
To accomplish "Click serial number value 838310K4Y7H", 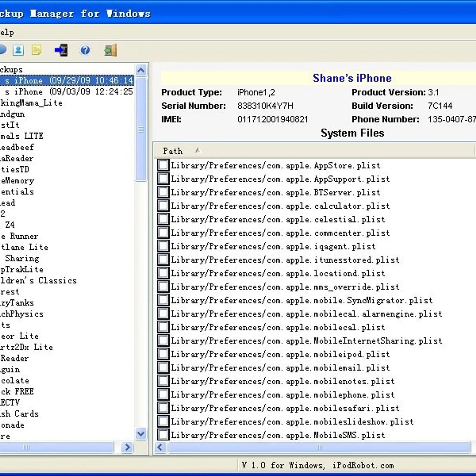I will (x=265, y=106).
